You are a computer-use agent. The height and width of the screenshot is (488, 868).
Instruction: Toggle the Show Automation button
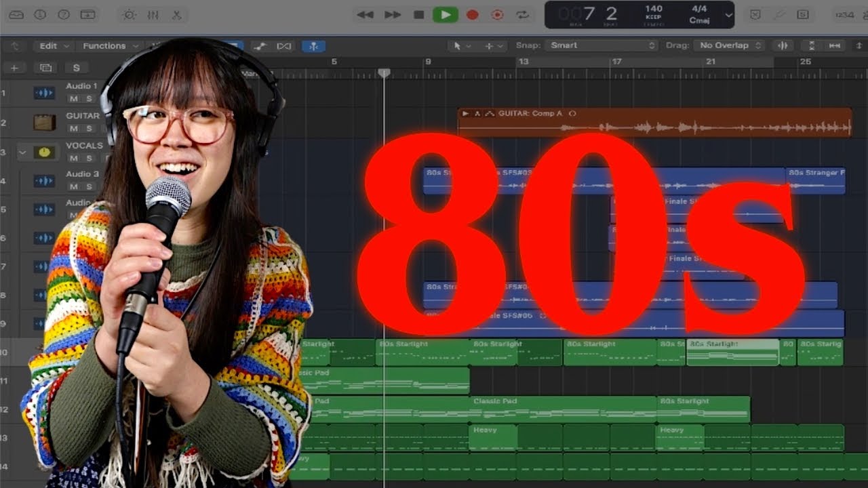pyautogui.click(x=260, y=46)
